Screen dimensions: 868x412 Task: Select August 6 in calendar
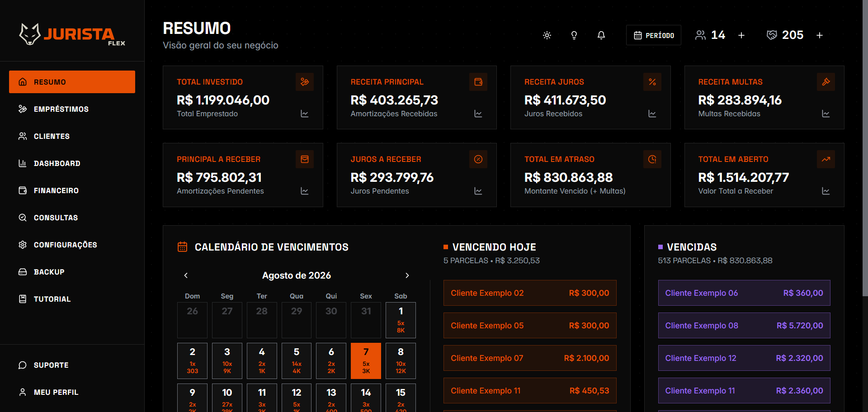[331, 361]
